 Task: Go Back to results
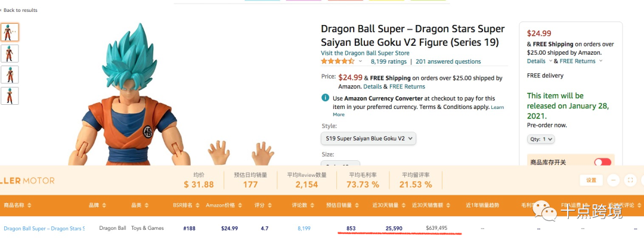pos(19,10)
